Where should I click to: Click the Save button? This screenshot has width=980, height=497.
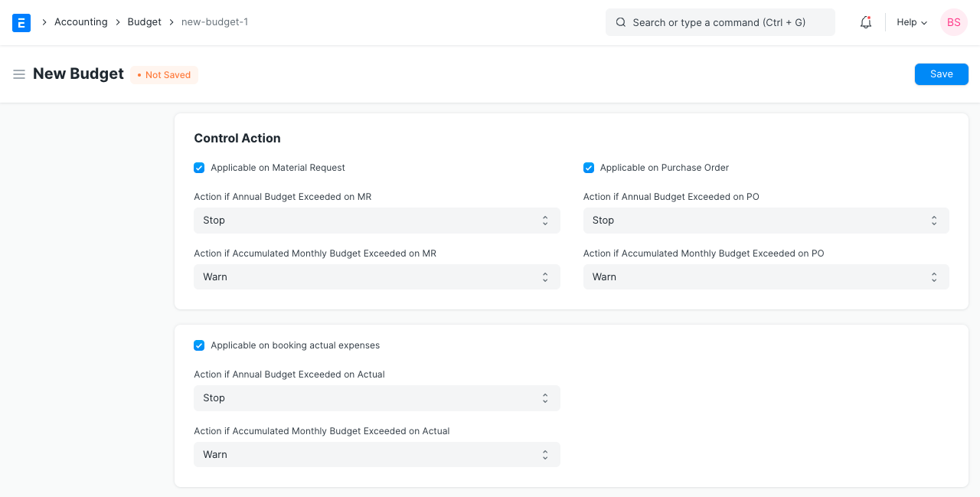pos(941,74)
